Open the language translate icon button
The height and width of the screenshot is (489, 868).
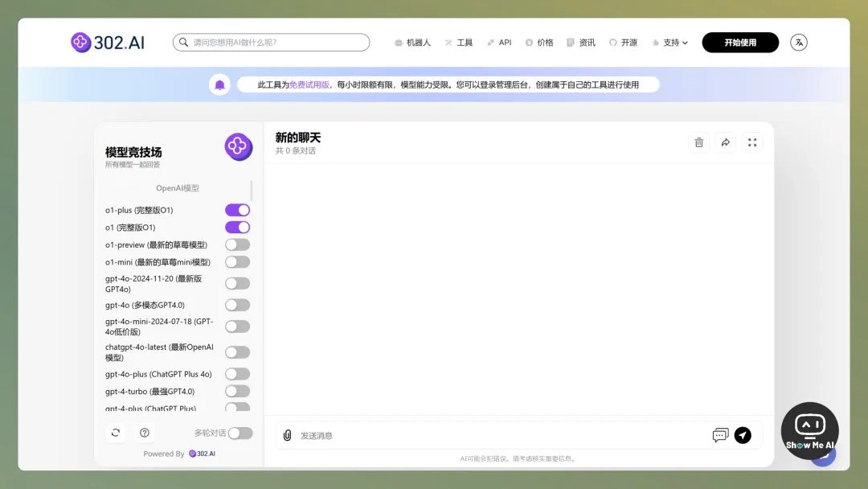[798, 42]
